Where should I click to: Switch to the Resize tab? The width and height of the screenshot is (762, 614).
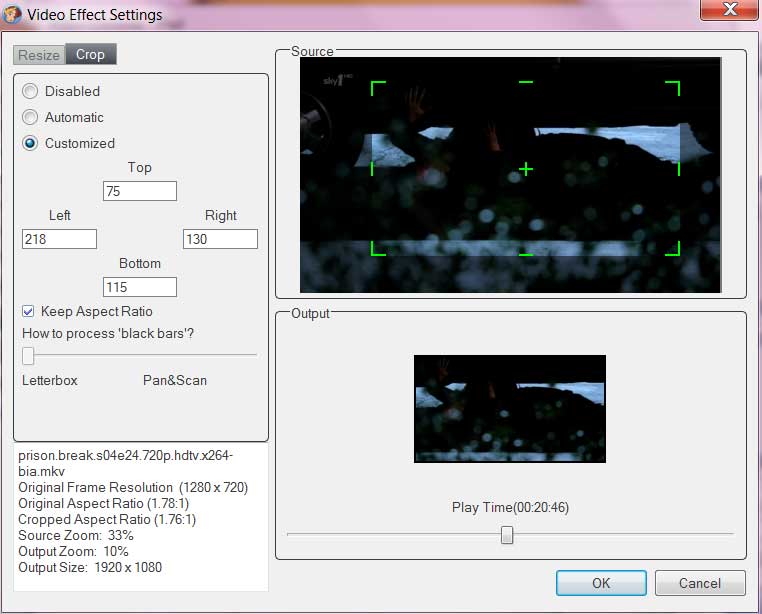tap(39, 55)
